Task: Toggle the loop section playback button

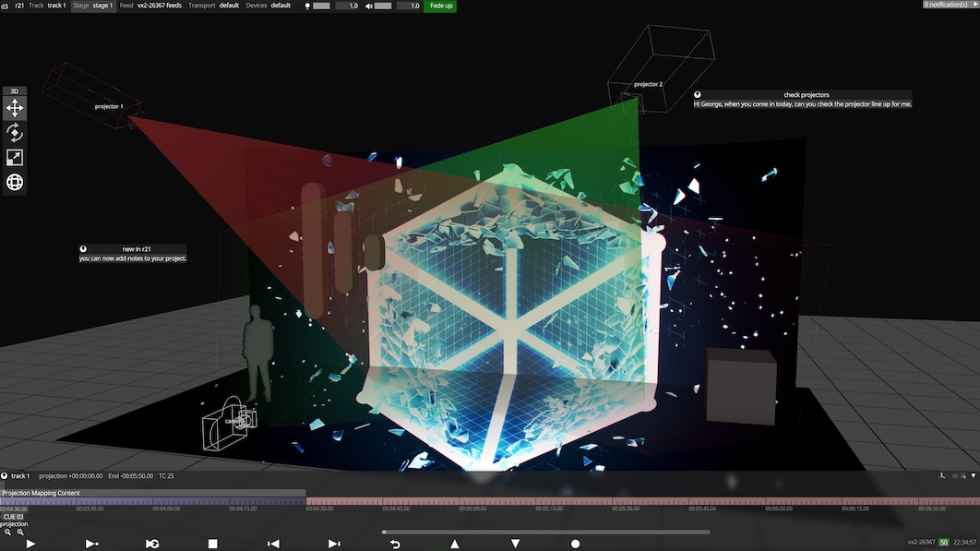Action: 152,544
